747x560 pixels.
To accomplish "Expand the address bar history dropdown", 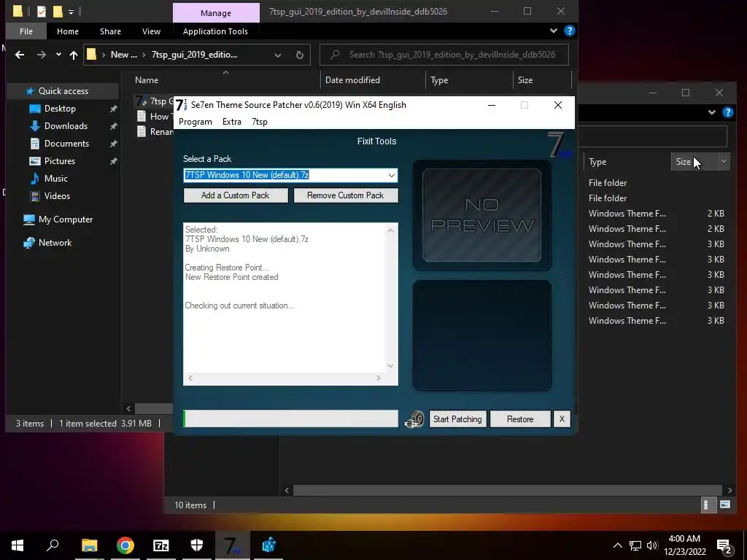I will [x=278, y=55].
